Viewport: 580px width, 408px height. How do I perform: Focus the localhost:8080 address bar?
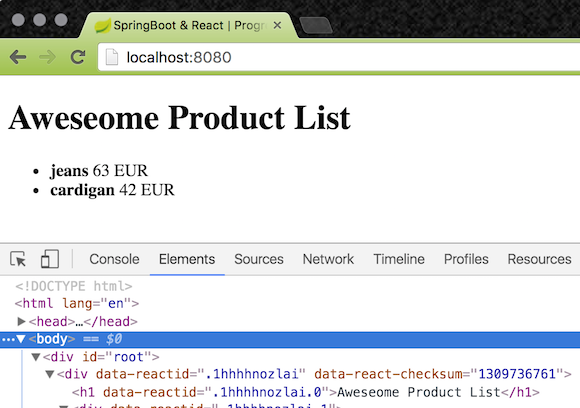coord(338,57)
